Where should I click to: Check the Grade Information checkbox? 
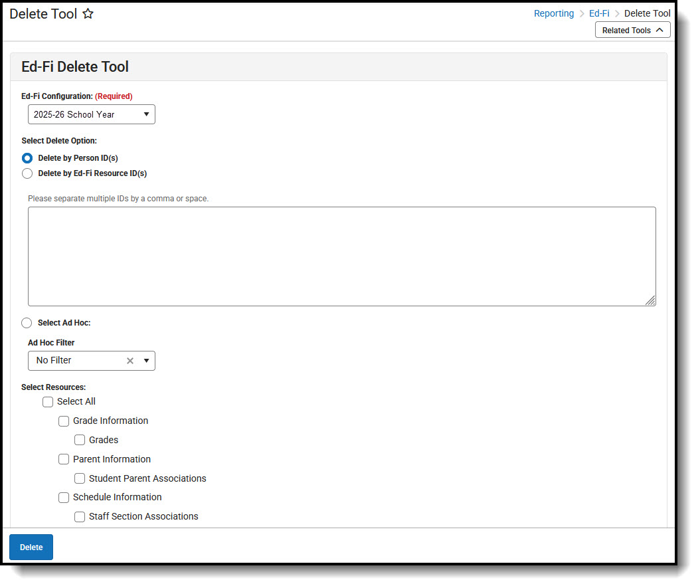(x=64, y=421)
